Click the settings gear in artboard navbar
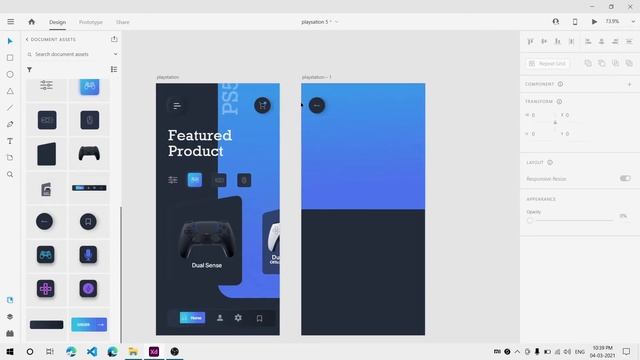The image size is (640, 360). click(238, 318)
